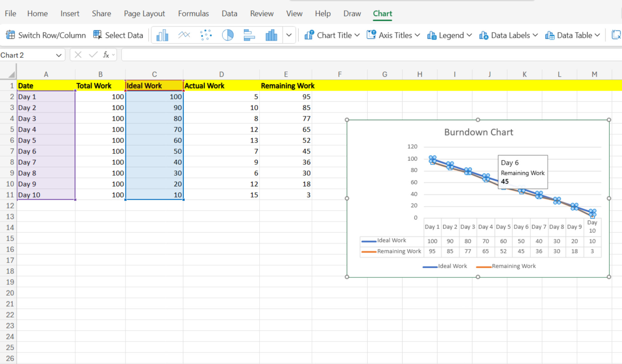Expand the chart type gallery
Screen dimensions: 622x364
tap(289, 35)
